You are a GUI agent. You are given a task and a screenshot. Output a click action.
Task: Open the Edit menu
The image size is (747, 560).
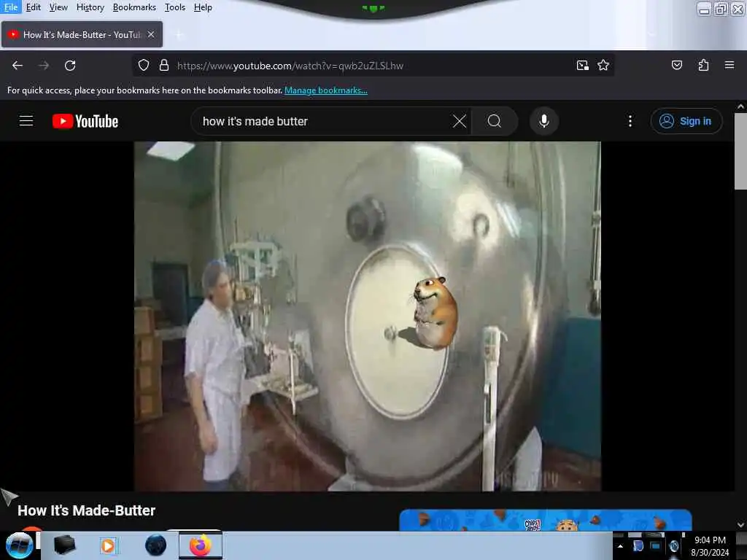pyautogui.click(x=34, y=7)
